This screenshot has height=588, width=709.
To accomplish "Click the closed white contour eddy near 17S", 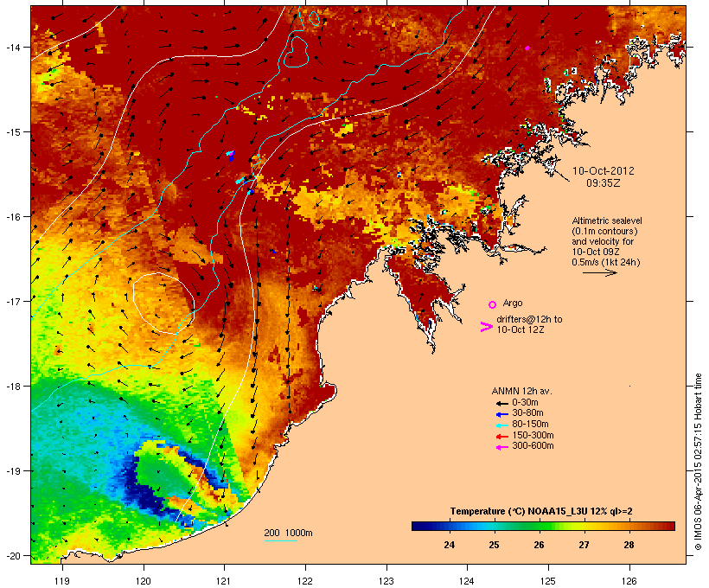I will (x=163, y=304).
